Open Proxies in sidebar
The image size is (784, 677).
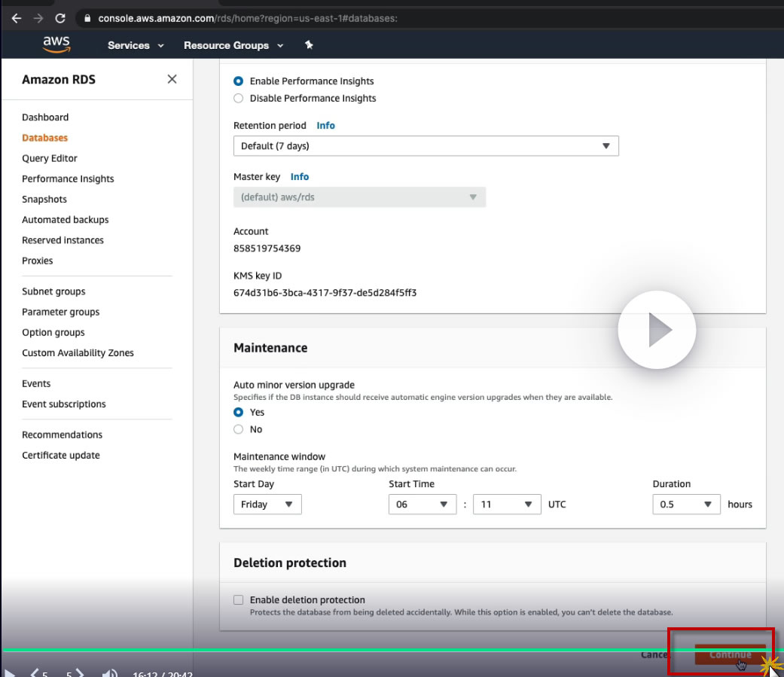pos(37,261)
